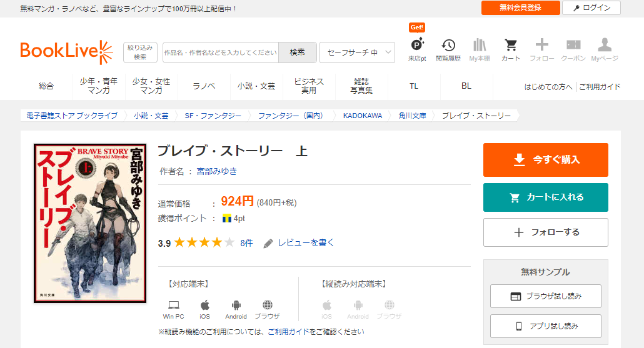Click 小説・文芸 breadcrumb link
The image size is (644, 348).
151,116
